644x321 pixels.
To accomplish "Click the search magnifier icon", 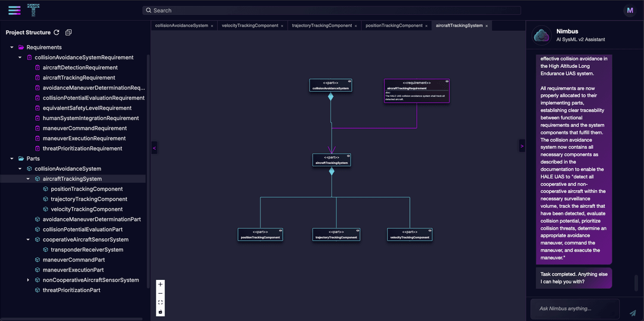I will coord(148,10).
